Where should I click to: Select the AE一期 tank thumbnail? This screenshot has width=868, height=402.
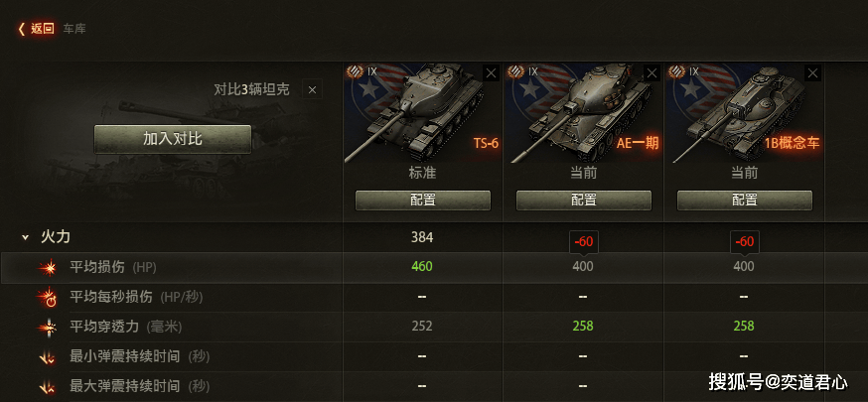[583, 113]
